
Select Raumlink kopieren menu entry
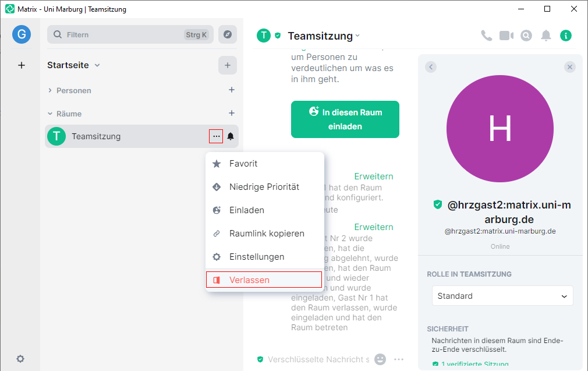(x=265, y=234)
